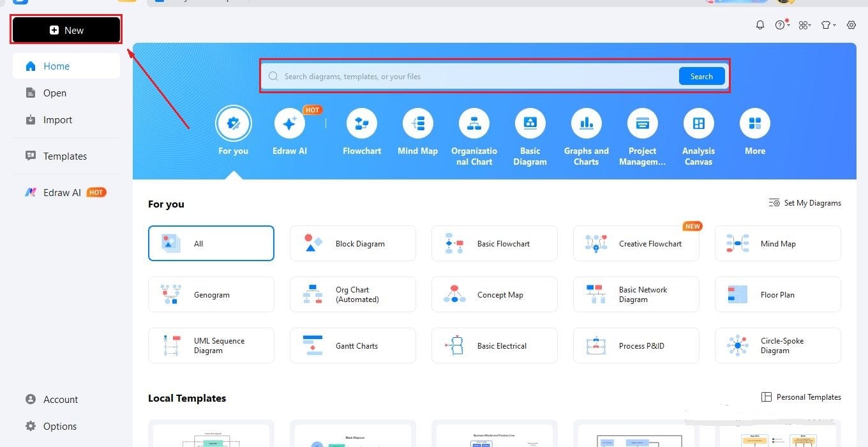
Task: Open the notification bell icon
Action: (x=760, y=25)
